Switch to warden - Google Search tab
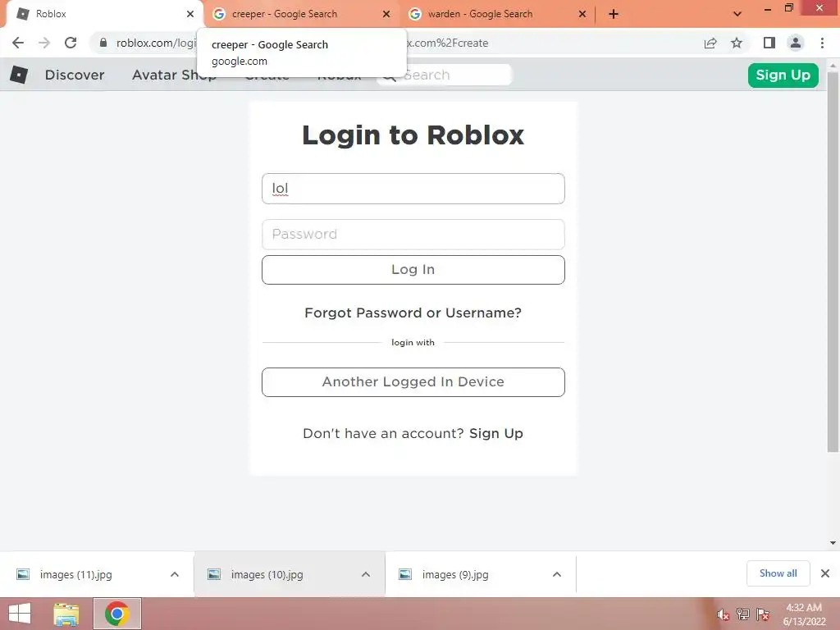Viewport: 840px width, 630px height. coord(496,14)
